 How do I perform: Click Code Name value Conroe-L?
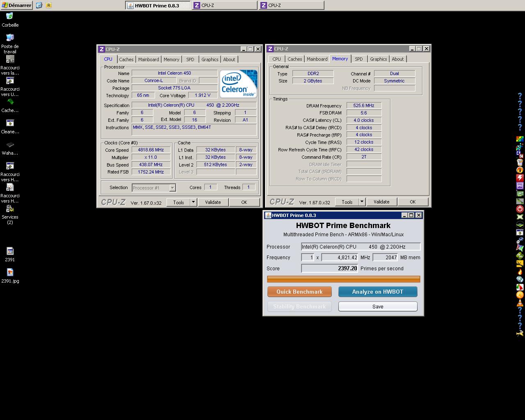tap(154, 80)
